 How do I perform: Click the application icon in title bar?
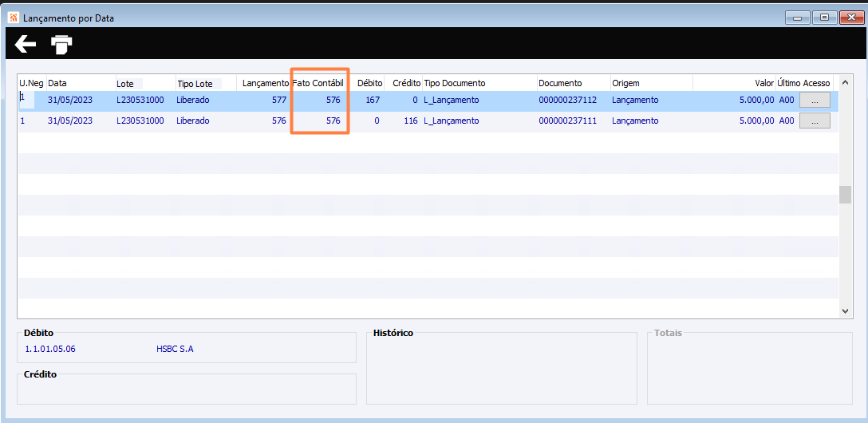[14, 18]
